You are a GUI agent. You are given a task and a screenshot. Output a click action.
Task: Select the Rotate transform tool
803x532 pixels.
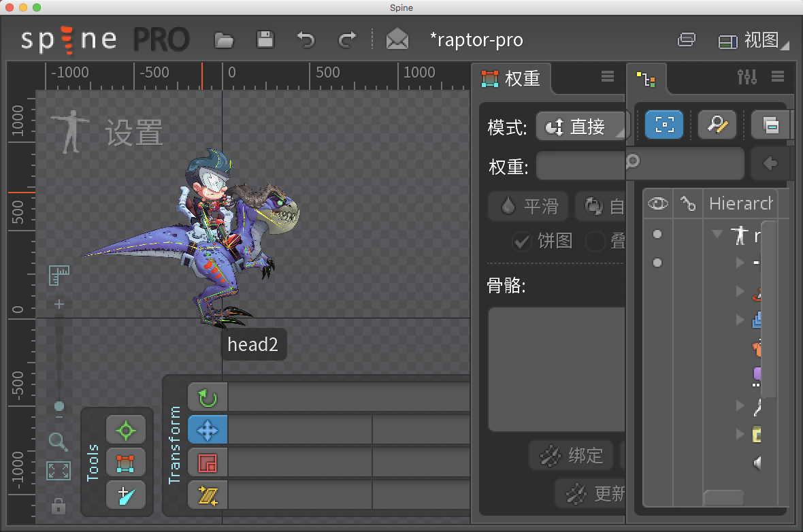(x=207, y=397)
